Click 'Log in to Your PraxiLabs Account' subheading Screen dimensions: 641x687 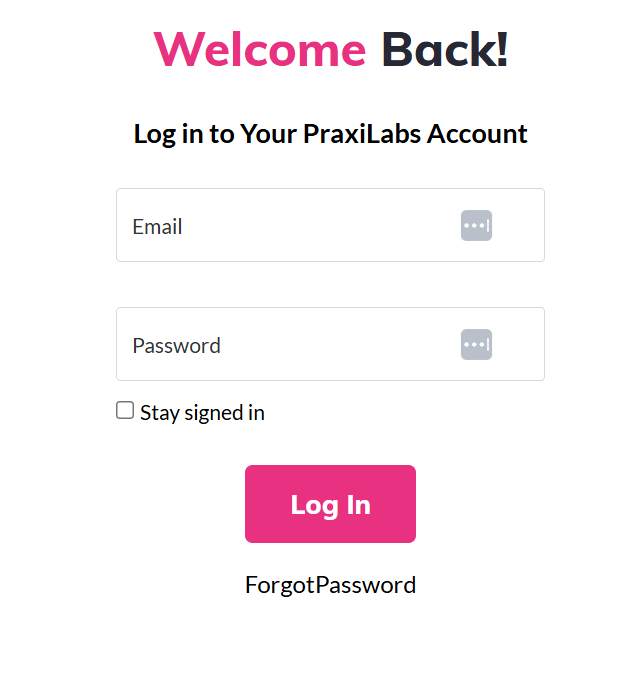(330, 134)
